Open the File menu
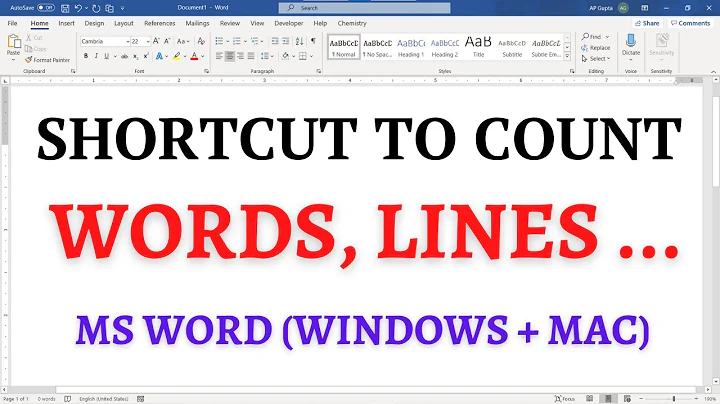The height and width of the screenshot is (404, 720). [12, 23]
